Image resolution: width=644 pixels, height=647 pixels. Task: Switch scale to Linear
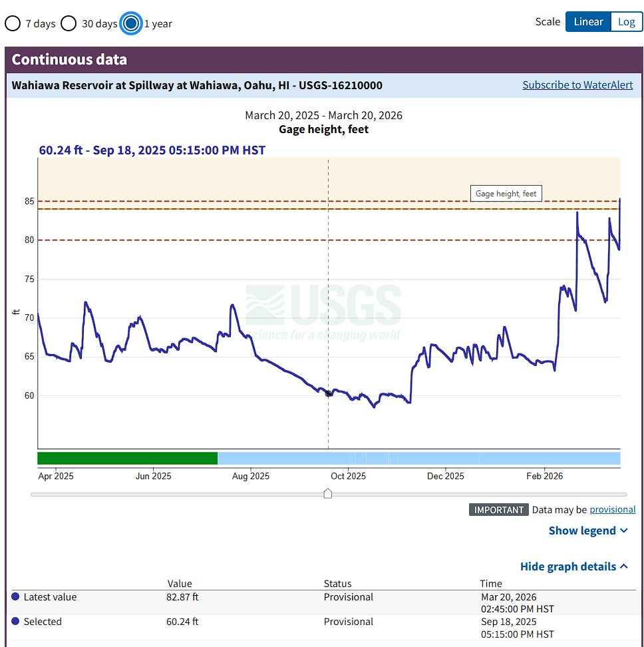point(587,22)
